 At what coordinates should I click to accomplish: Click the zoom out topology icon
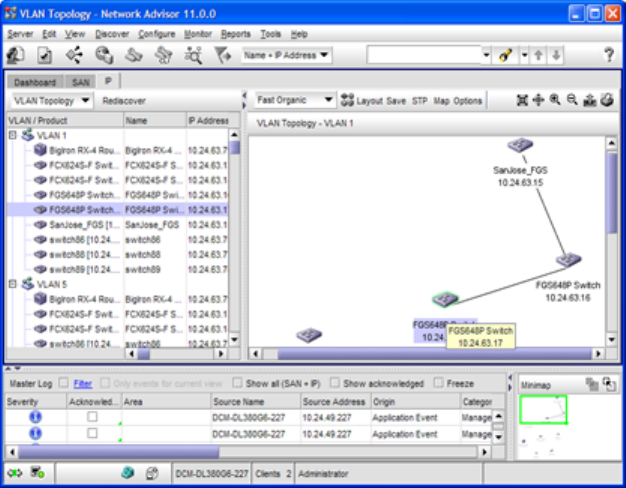572,100
